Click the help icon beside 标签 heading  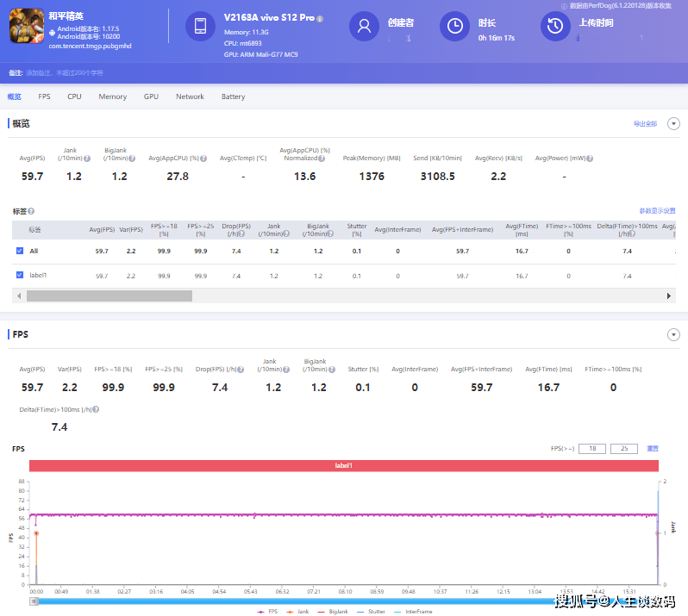point(33,211)
